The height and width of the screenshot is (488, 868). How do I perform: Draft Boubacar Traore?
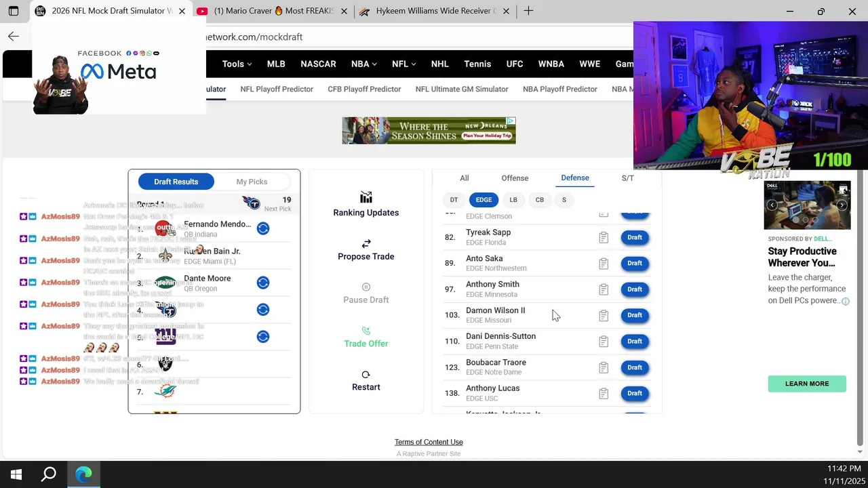pyautogui.click(x=635, y=367)
